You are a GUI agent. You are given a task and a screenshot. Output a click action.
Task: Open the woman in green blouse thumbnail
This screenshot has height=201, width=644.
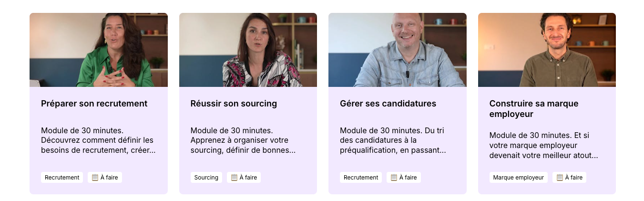[x=99, y=50]
